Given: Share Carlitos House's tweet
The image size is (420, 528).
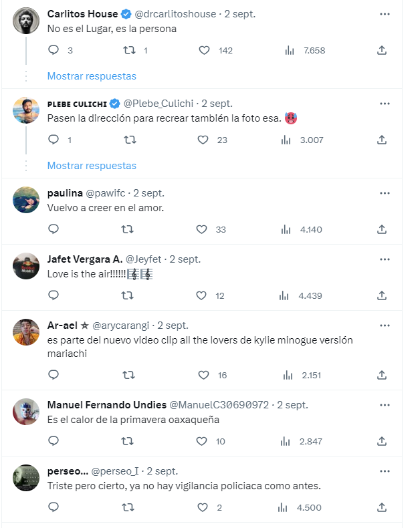Looking at the screenshot, I should coord(382,50).
